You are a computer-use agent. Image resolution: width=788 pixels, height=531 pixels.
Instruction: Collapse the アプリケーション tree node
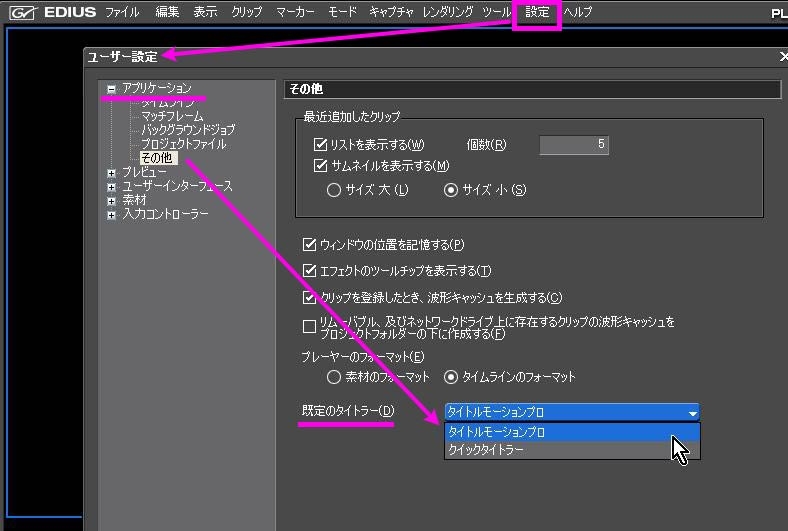coord(112,88)
